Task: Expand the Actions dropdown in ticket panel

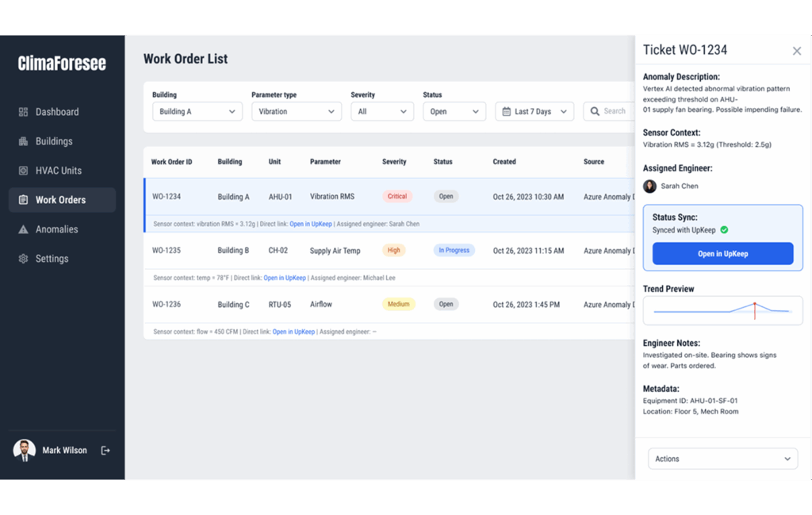Action: pyautogui.click(x=722, y=459)
